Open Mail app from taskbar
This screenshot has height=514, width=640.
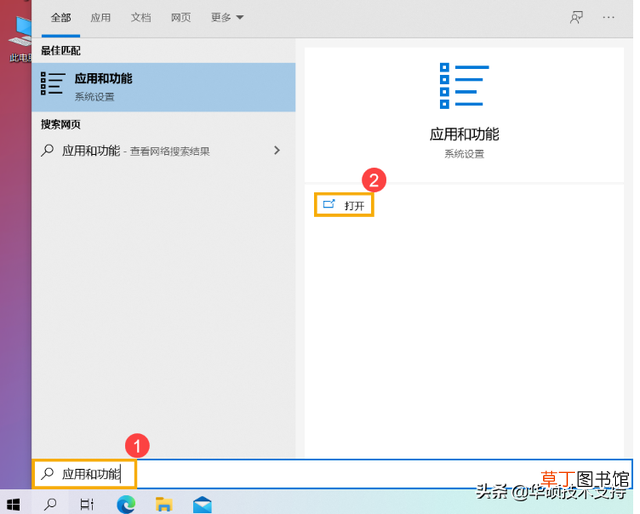click(202, 505)
